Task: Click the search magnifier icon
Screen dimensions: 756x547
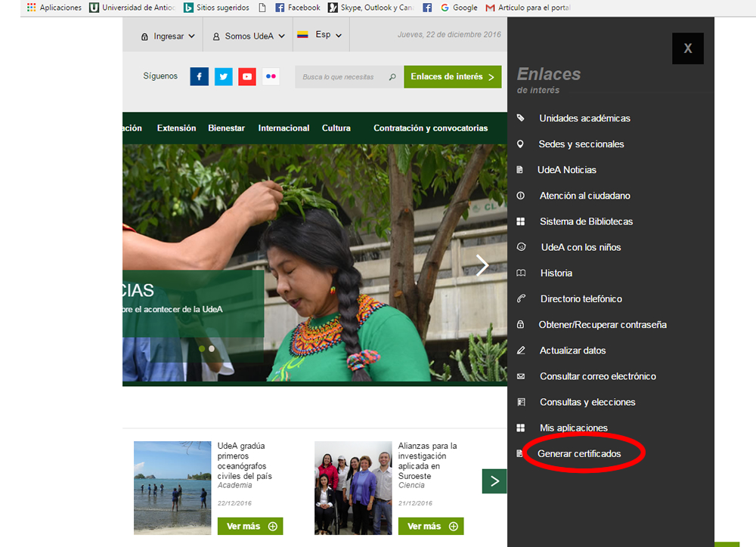Action: tap(392, 77)
